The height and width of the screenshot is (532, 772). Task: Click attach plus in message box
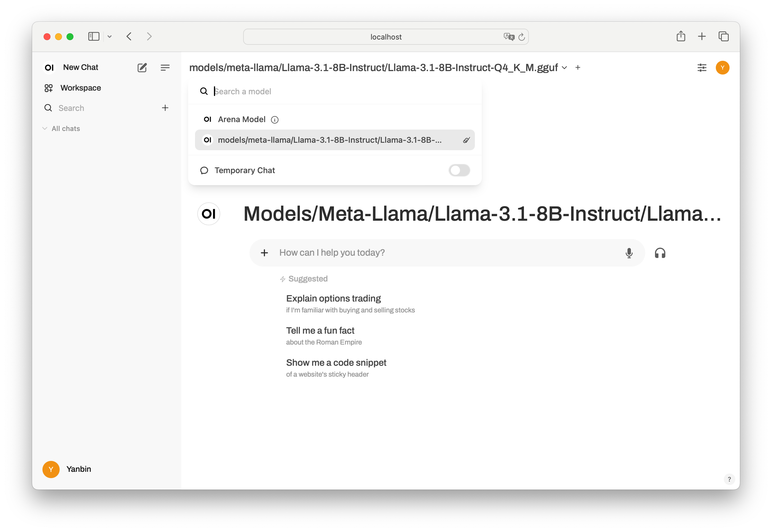pyautogui.click(x=264, y=253)
